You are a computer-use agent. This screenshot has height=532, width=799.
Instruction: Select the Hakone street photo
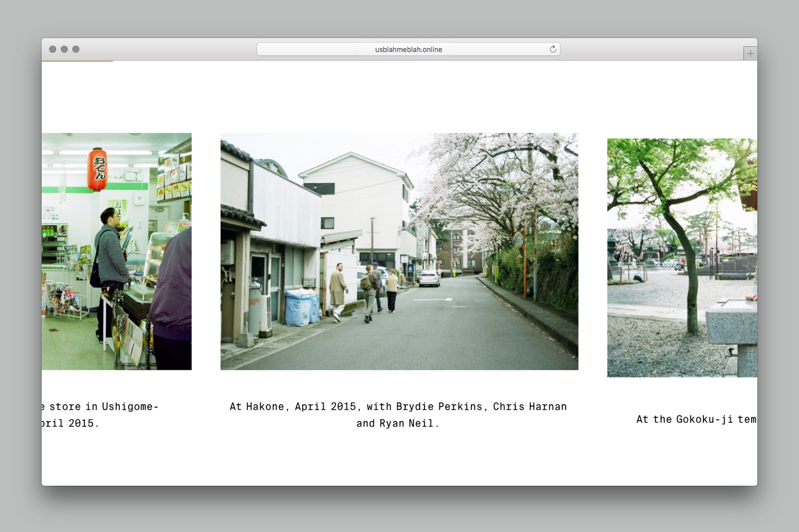point(399,251)
